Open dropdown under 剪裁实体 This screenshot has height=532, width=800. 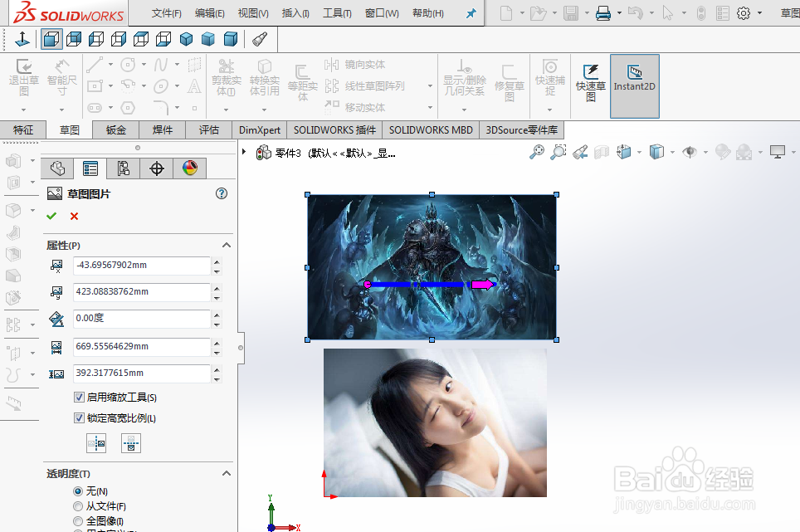(x=226, y=110)
